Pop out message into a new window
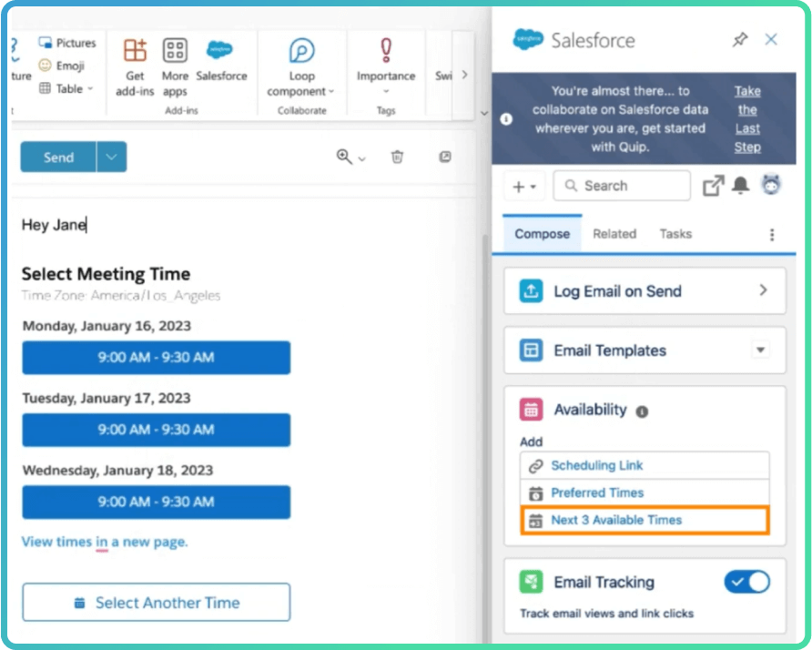The height and width of the screenshot is (650, 812). pos(445,157)
